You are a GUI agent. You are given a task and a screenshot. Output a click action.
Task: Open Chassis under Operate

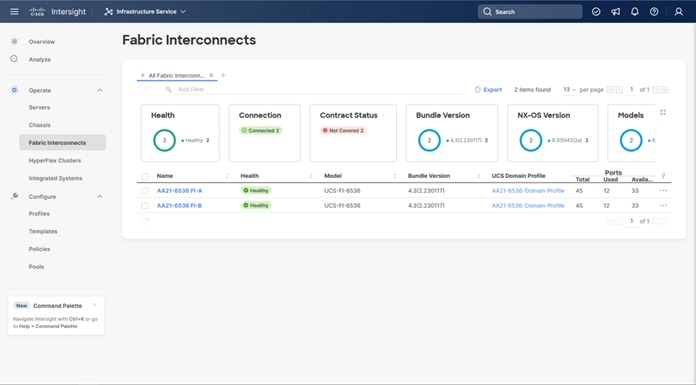click(40, 125)
